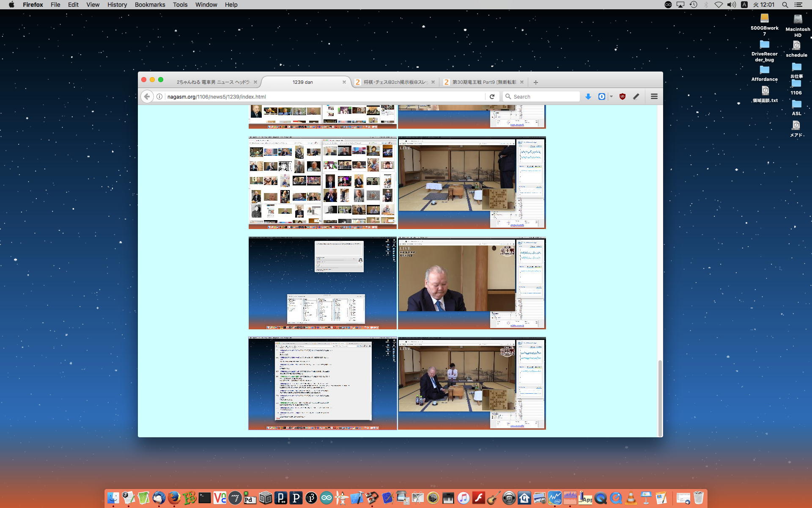The height and width of the screenshot is (508, 812).
Task: Open the Wi-Fi status menu icon
Action: tap(718, 5)
